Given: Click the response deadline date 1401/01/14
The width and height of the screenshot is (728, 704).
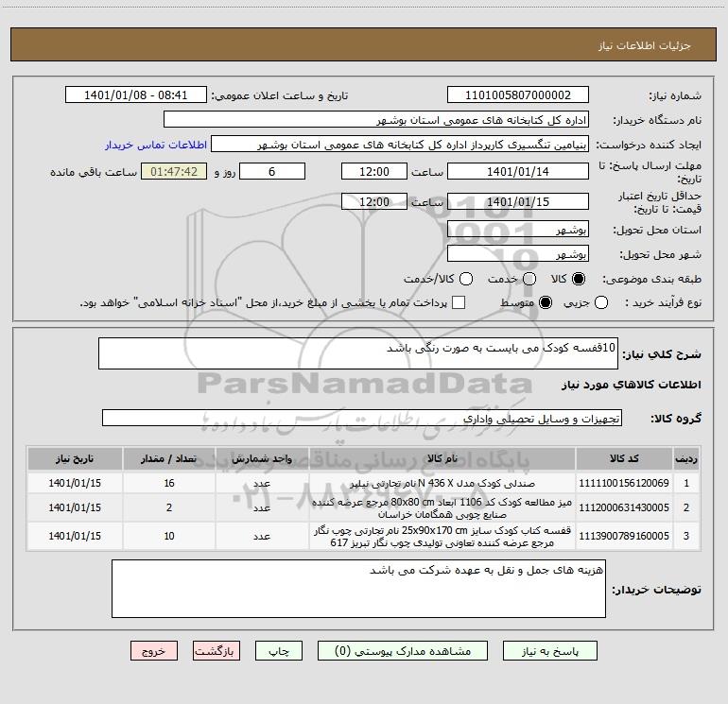Looking at the screenshot, I should pyautogui.click(x=518, y=171).
